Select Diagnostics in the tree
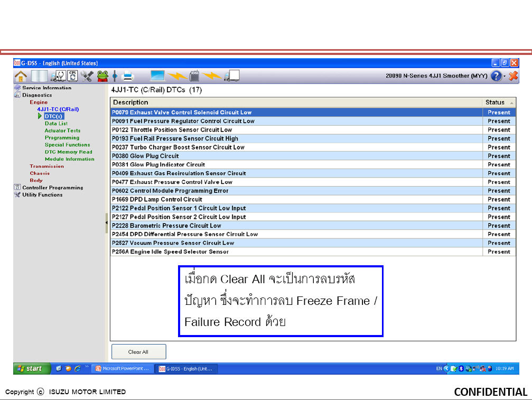The height and width of the screenshot is (400, 532). (x=37, y=95)
